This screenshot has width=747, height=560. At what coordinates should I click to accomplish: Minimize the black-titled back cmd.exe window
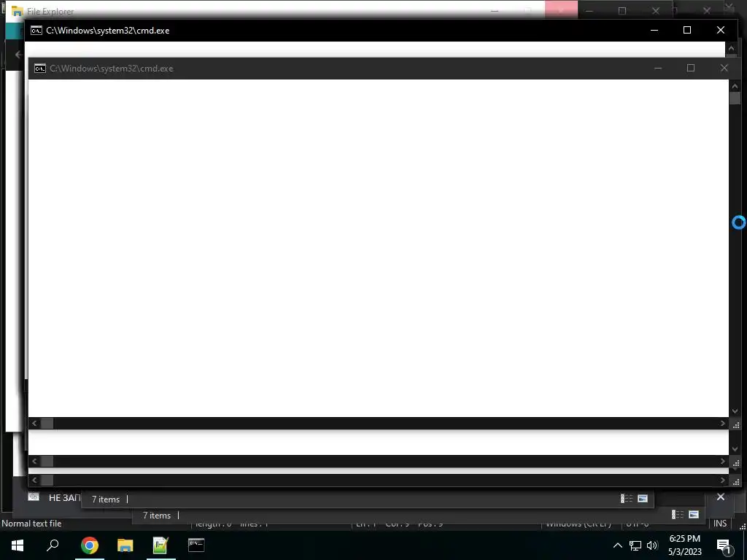(654, 30)
